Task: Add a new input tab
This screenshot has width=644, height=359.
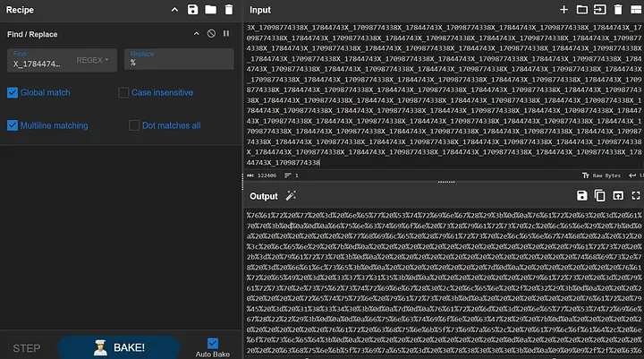Action: [x=563, y=10]
